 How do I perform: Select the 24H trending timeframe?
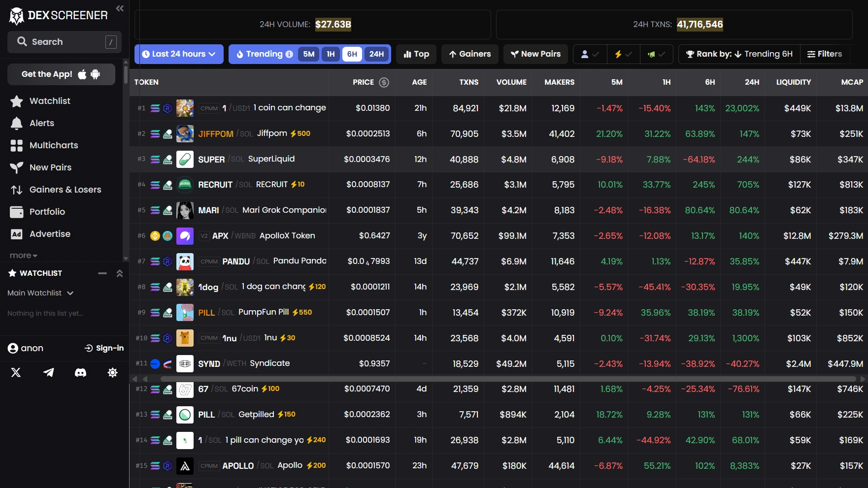pyautogui.click(x=376, y=54)
